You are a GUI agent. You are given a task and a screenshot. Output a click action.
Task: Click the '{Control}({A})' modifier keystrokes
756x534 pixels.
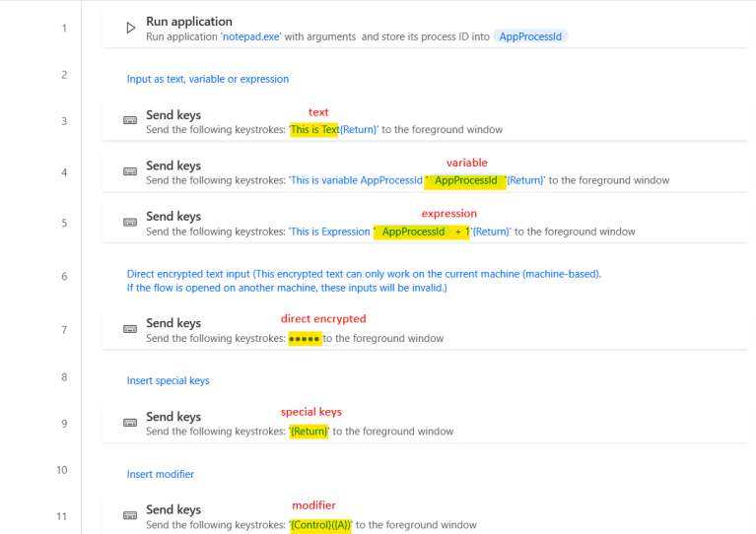(321, 525)
